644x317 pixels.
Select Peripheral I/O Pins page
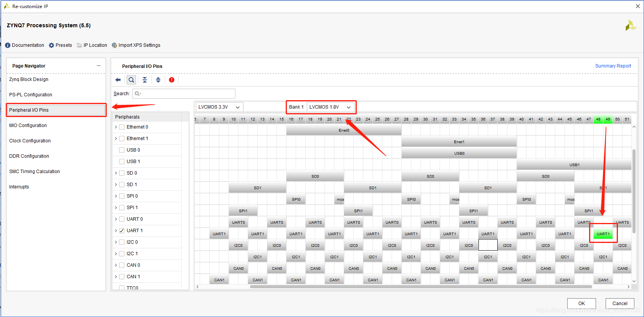click(56, 110)
